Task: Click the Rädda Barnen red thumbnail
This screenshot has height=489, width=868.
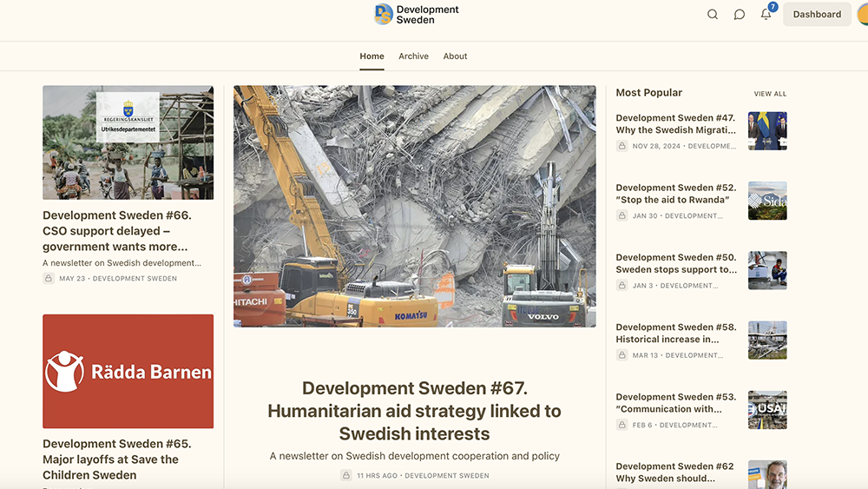Action: coord(128,371)
